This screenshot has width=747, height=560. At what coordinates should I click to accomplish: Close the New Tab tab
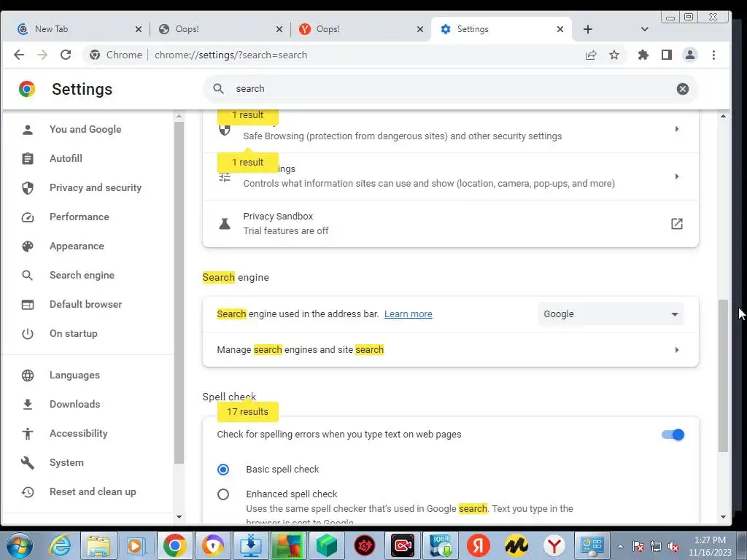point(138,29)
